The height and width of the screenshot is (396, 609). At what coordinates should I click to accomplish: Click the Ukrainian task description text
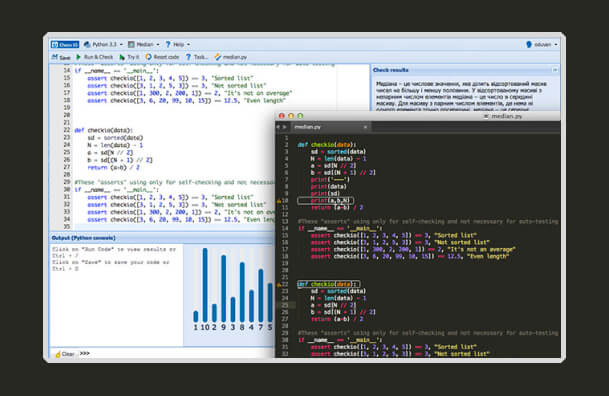pyautogui.click(x=461, y=96)
